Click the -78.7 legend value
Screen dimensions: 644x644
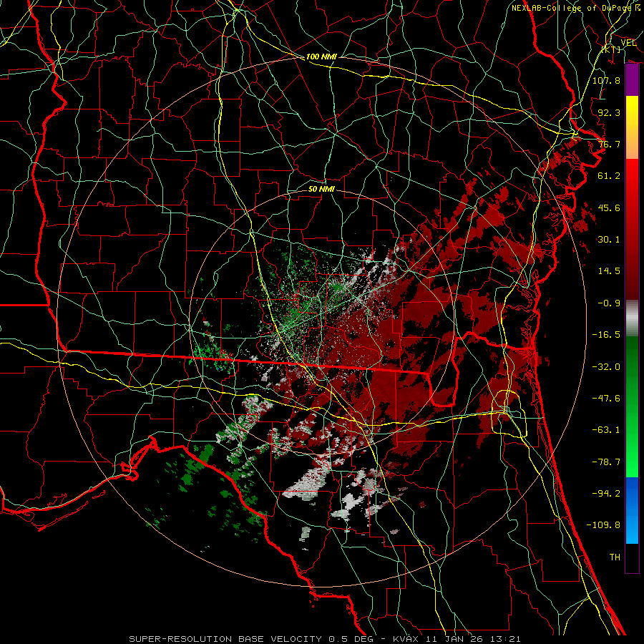coord(606,462)
